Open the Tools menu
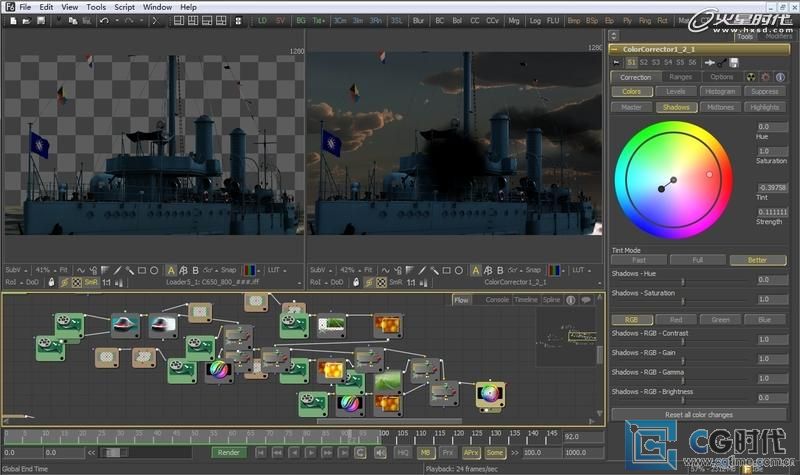 click(x=96, y=7)
